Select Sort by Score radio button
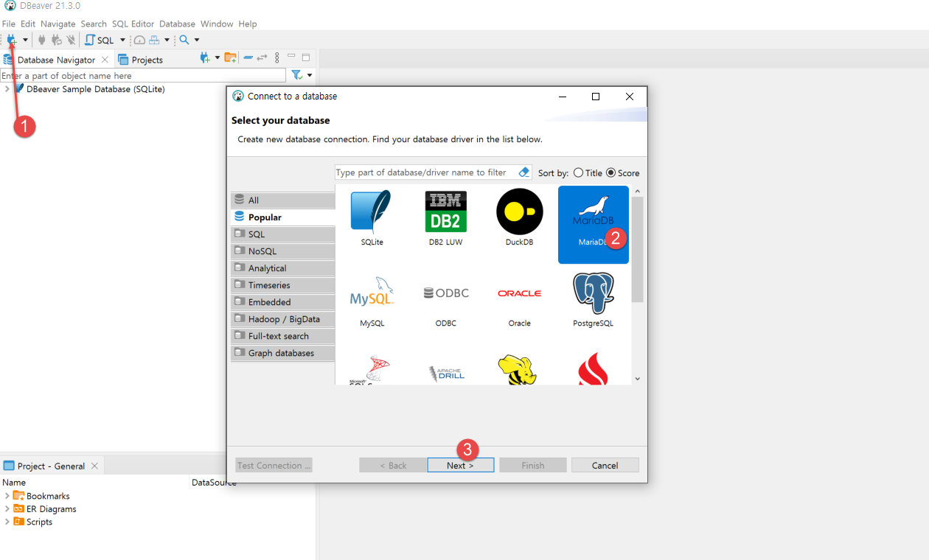This screenshot has width=929, height=560. click(x=610, y=173)
